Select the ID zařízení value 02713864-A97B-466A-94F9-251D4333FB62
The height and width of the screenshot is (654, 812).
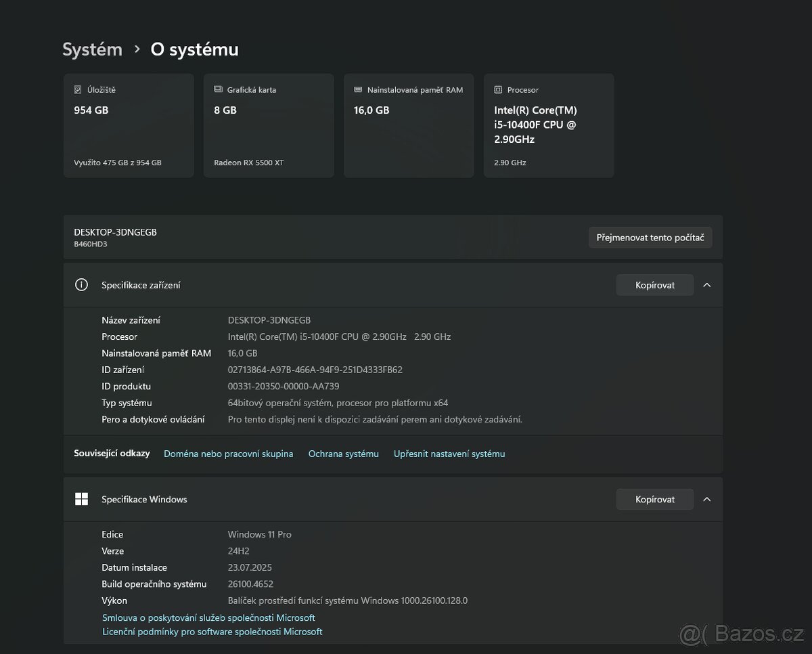pos(315,370)
